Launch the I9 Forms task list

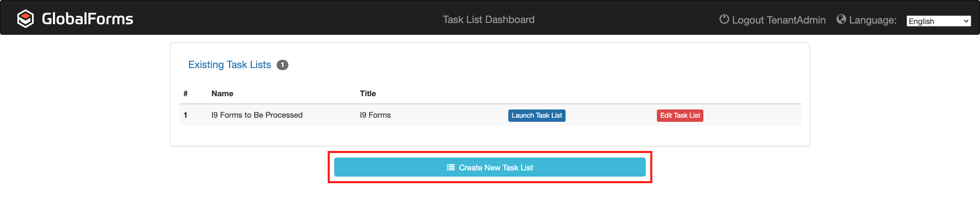[x=536, y=116]
